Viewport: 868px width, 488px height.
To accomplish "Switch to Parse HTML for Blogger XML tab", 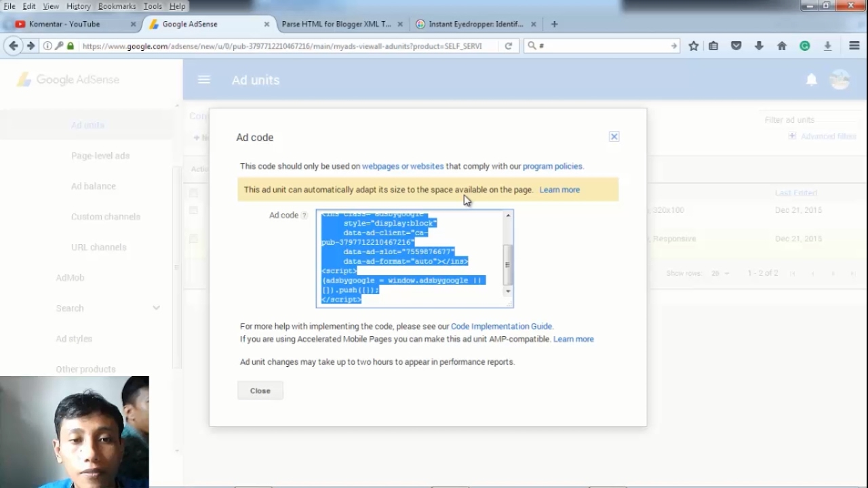I will 336,24.
